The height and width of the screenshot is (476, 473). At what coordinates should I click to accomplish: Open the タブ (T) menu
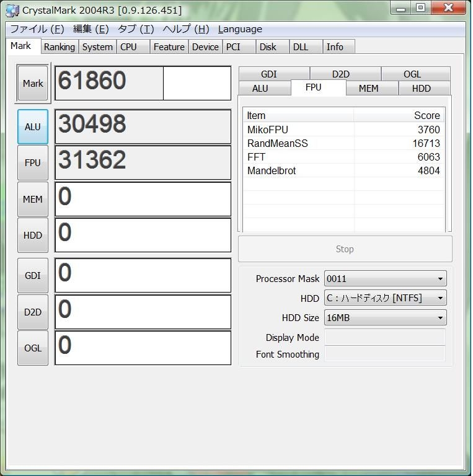tap(136, 29)
